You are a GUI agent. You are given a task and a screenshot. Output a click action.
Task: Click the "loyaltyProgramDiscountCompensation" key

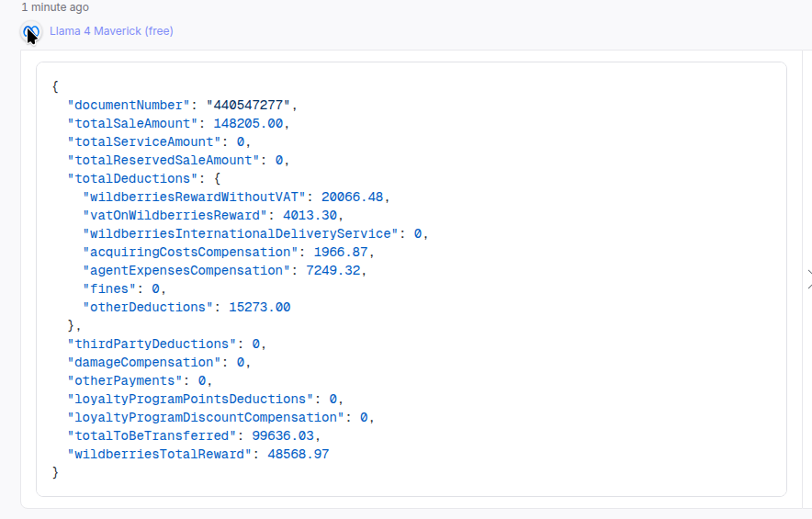[206, 417]
